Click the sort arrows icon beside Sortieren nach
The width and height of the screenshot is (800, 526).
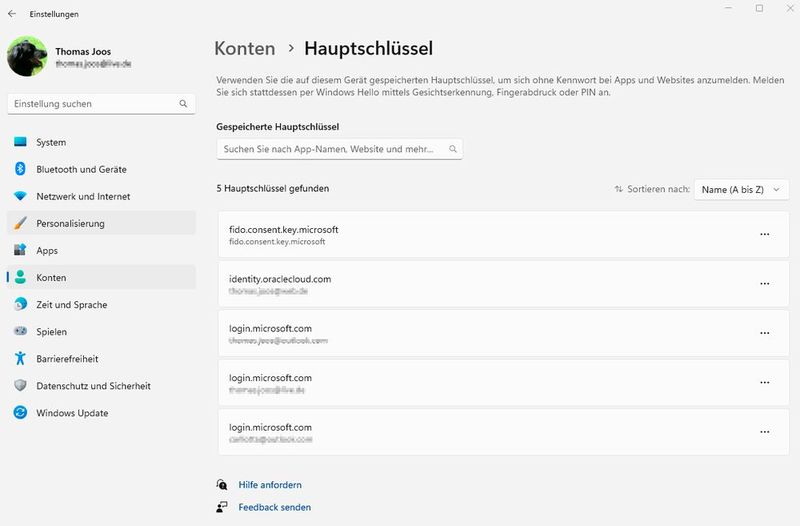[x=618, y=189]
